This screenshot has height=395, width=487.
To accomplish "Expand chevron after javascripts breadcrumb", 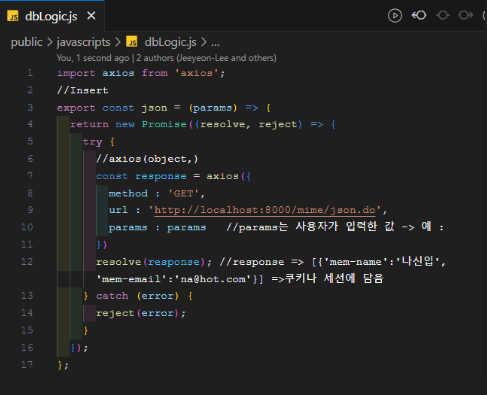I will click(x=118, y=42).
